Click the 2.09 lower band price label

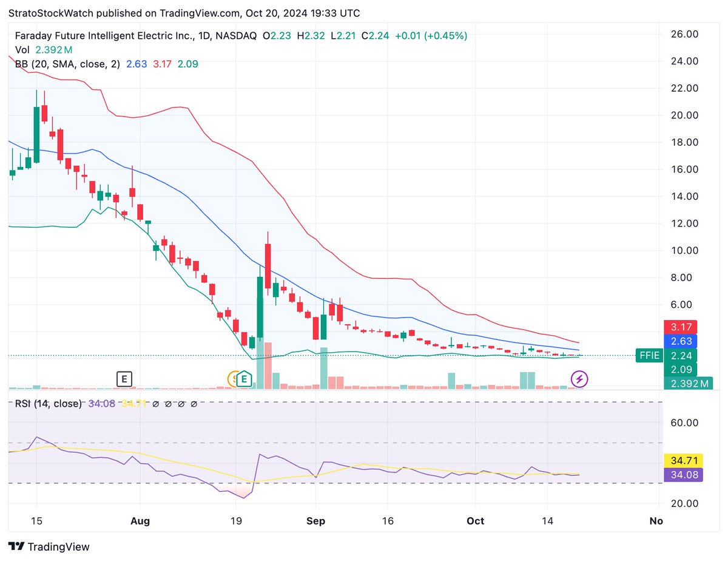(681, 369)
